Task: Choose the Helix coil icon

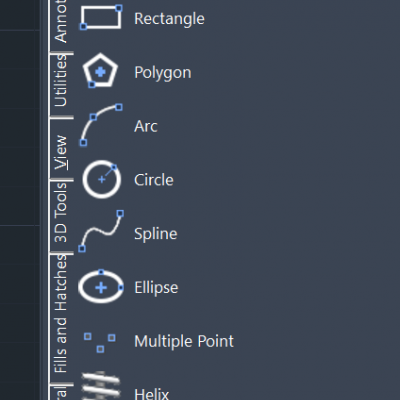Action: click(101, 386)
